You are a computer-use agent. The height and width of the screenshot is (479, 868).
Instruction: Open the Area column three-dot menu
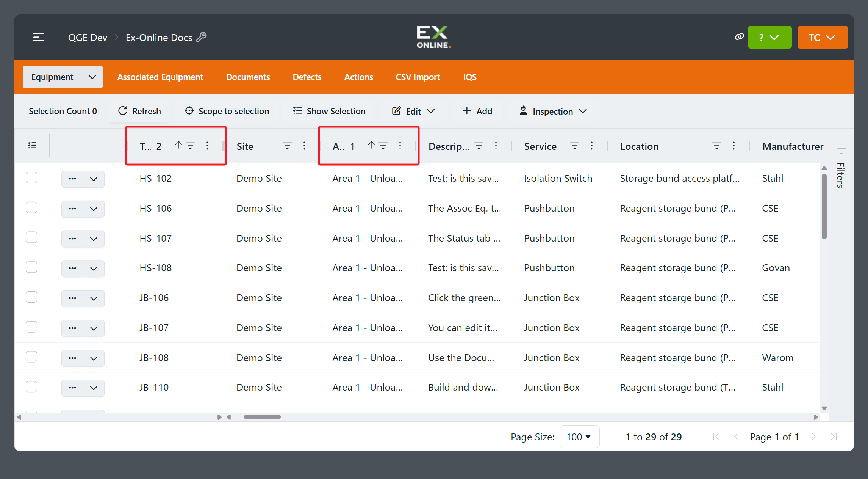pyautogui.click(x=400, y=146)
